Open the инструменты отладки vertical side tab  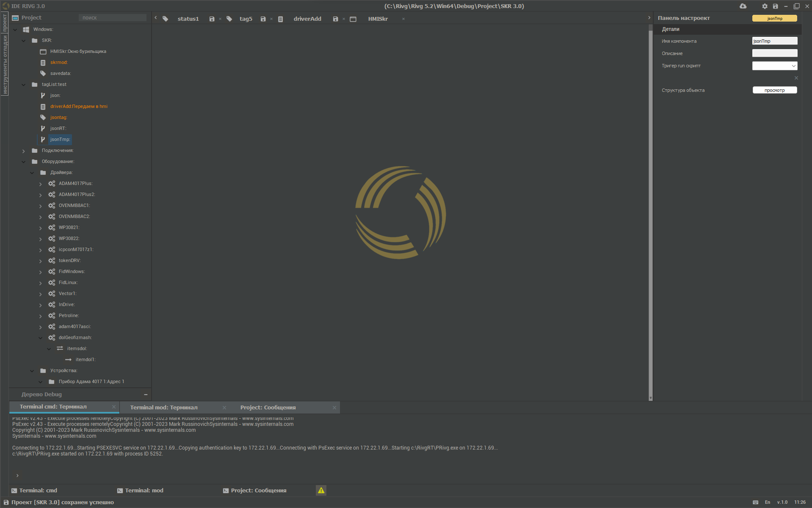click(5, 64)
